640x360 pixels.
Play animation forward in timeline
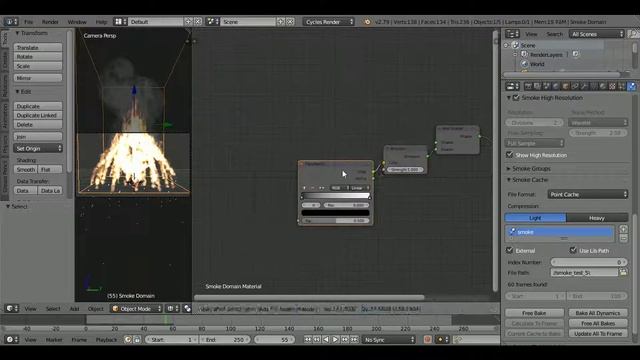click(x=335, y=340)
